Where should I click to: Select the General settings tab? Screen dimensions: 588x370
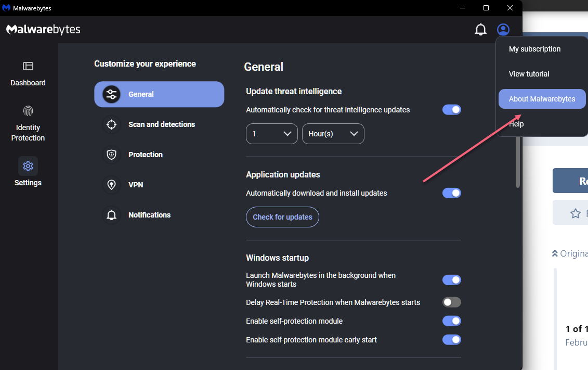(x=159, y=94)
